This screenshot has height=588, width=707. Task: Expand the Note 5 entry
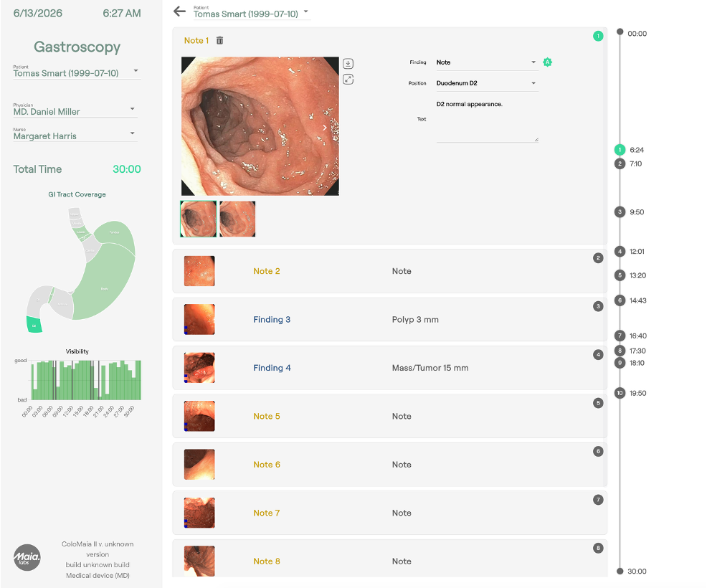pos(389,416)
